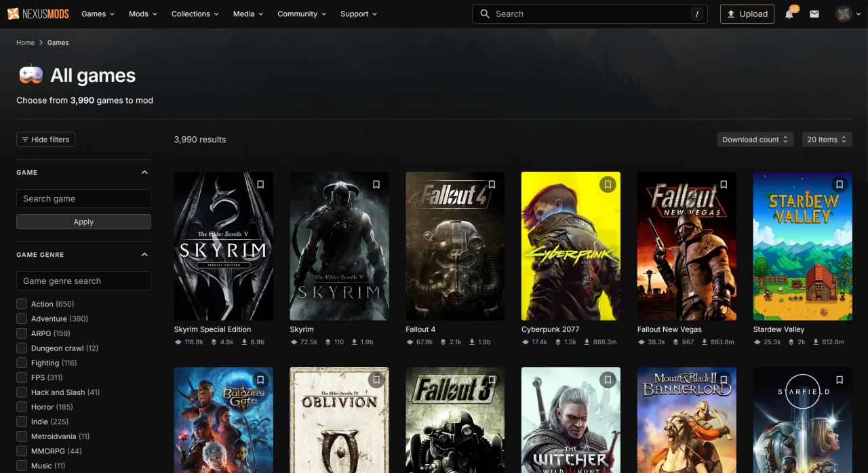868x473 pixels.
Task: Open the Stardew Valley title link
Action: pyautogui.click(x=778, y=329)
